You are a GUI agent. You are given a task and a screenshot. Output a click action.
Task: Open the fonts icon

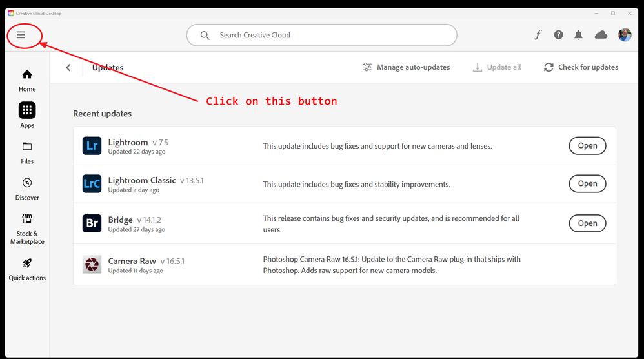pyautogui.click(x=538, y=35)
